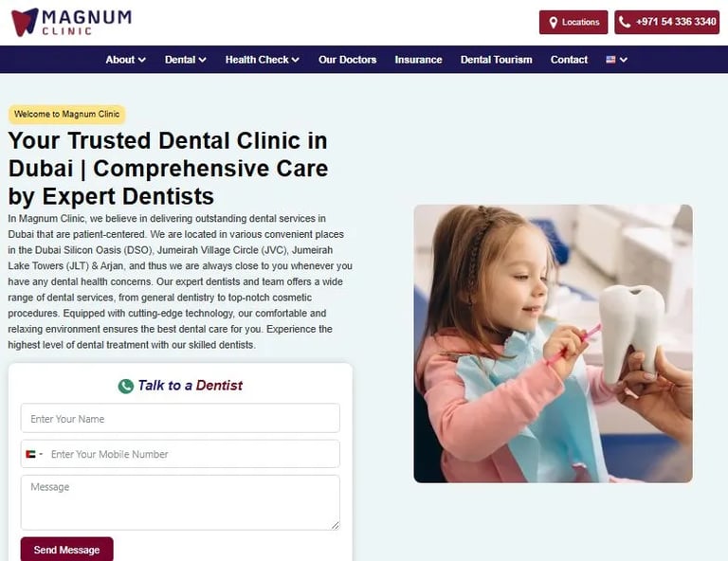
Task: Click the US flag language icon
Action: [610, 60]
